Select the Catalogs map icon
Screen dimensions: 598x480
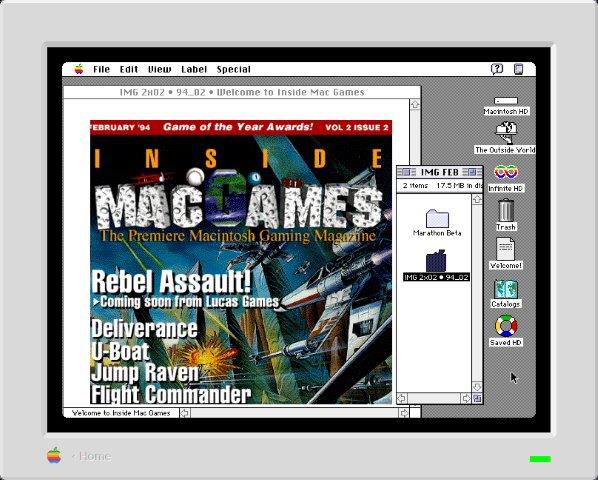pos(506,289)
